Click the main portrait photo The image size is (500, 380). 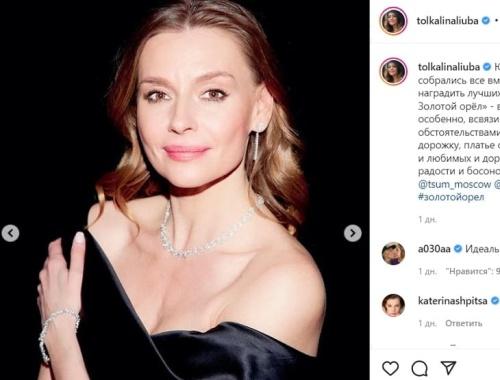pyautogui.click(x=185, y=190)
